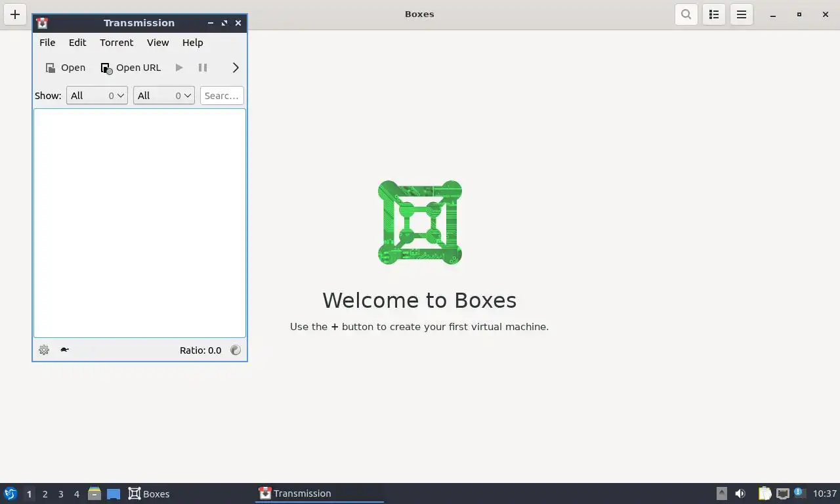
Task: Click Open URL in Transmission toolbar
Action: 131,68
